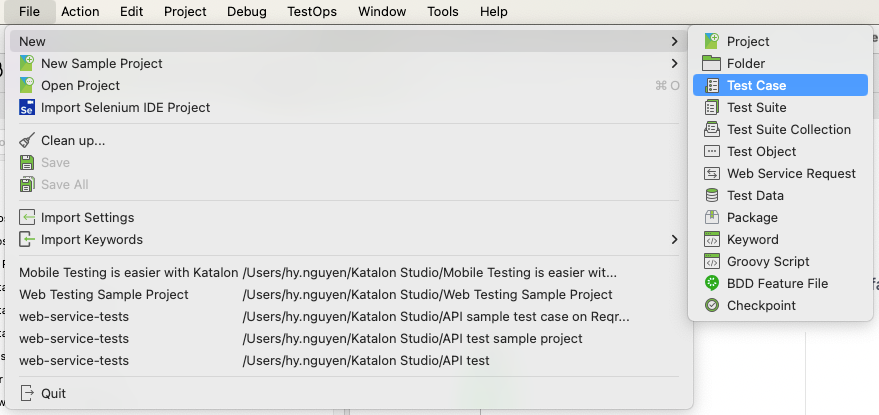Screen dimensions: 879x415
Task: Select Web Service Request label
Action: (792, 173)
